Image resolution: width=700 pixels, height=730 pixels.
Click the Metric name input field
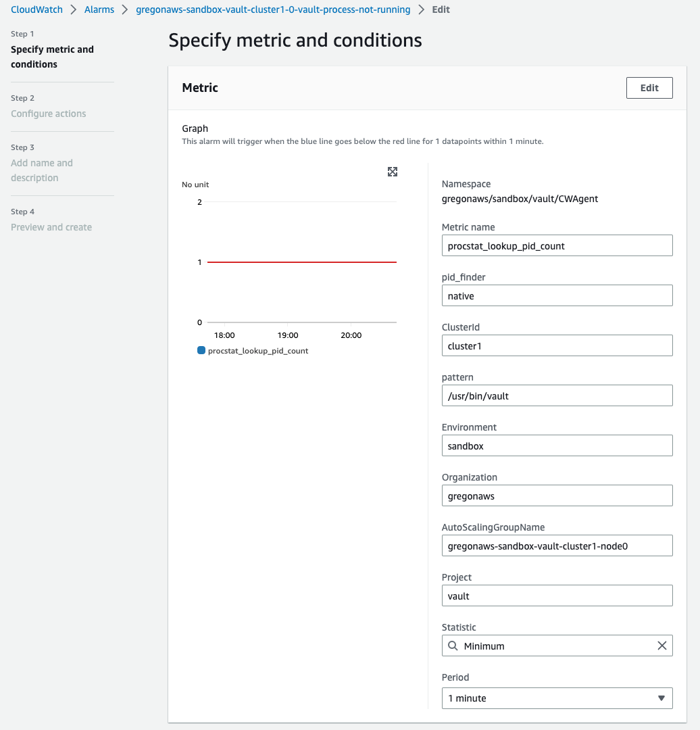coord(557,246)
